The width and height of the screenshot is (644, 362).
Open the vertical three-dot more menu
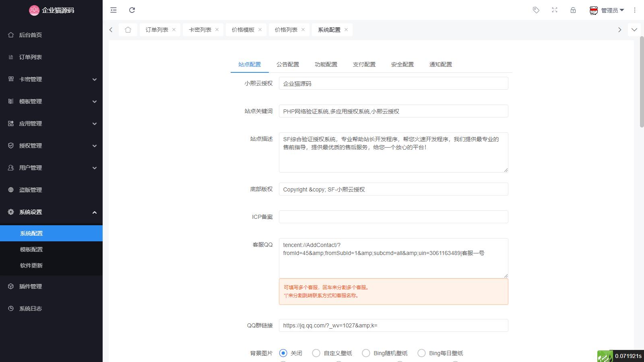pyautogui.click(x=635, y=10)
